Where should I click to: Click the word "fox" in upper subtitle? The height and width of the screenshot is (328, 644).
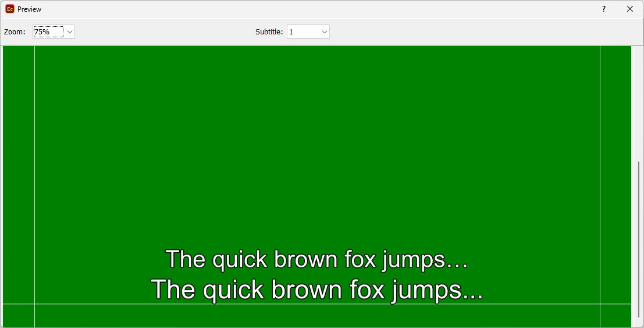point(362,259)
